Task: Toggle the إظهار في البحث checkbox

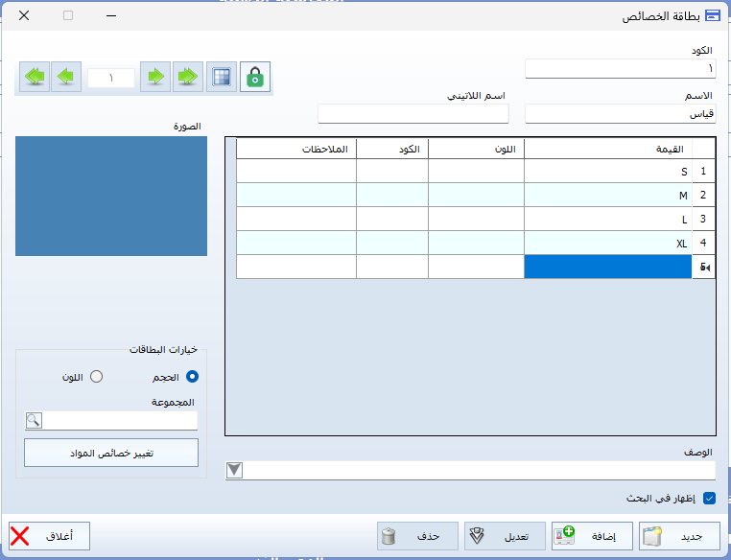Action: click(x=709, y=498)
